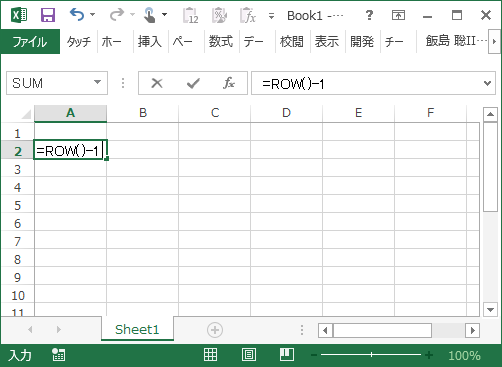Viewport: 502px width, 367px height.
Task: Toggle touch/mouse mode hand icon
Action: (149, 15)
